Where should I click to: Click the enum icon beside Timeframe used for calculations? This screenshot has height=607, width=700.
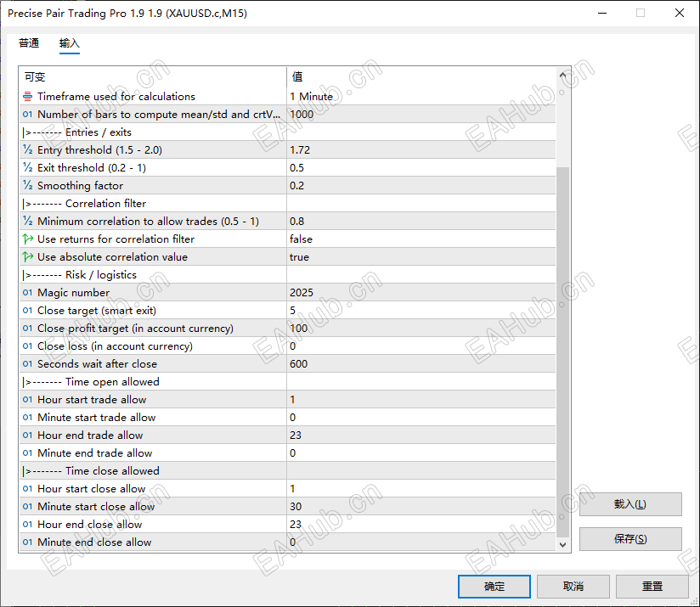[x=28, y=96]
